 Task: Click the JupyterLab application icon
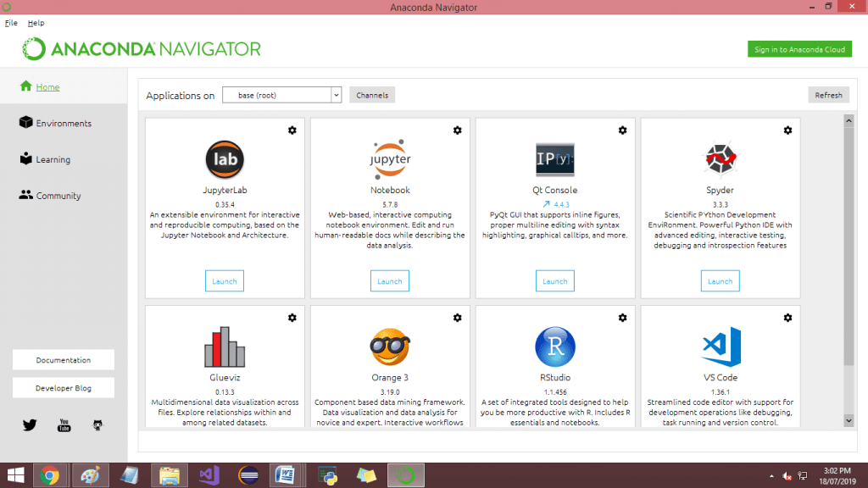[225, 158]
